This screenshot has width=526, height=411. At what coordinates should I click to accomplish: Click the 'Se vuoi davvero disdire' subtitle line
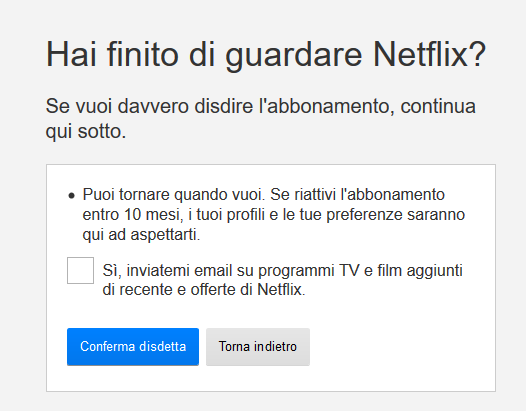click(x=261, y=106)
